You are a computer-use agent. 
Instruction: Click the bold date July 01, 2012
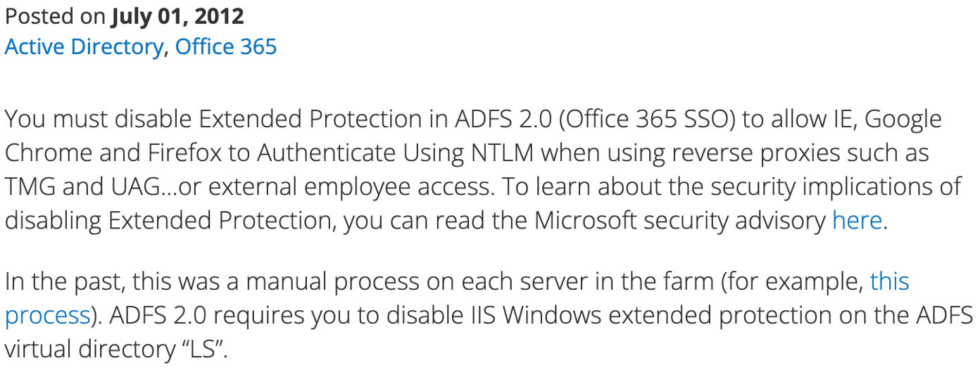coord(177,15)
